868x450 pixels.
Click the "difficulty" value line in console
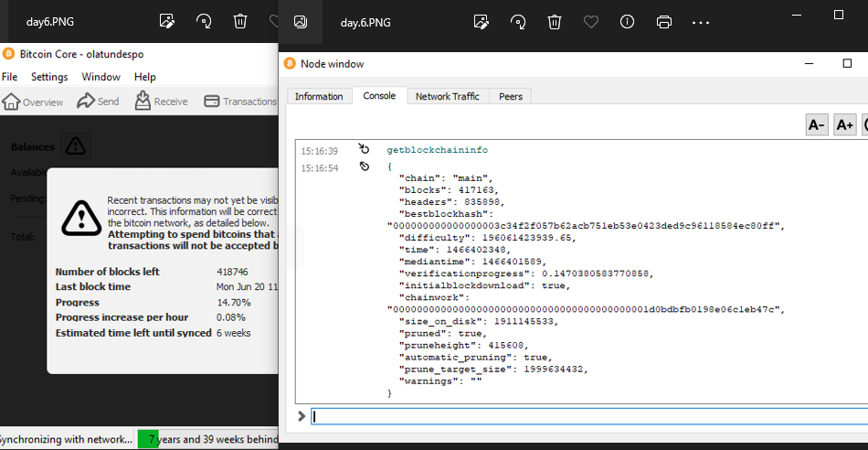pos(487,238)
